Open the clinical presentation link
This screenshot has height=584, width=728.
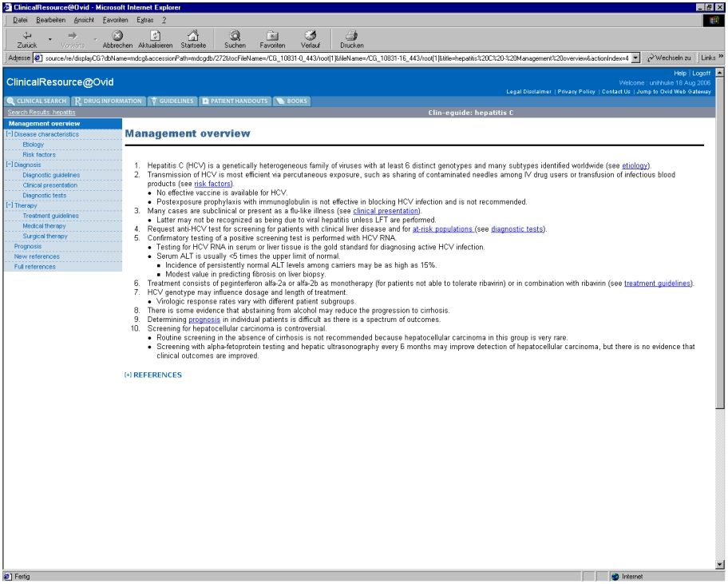click(386, 211)
